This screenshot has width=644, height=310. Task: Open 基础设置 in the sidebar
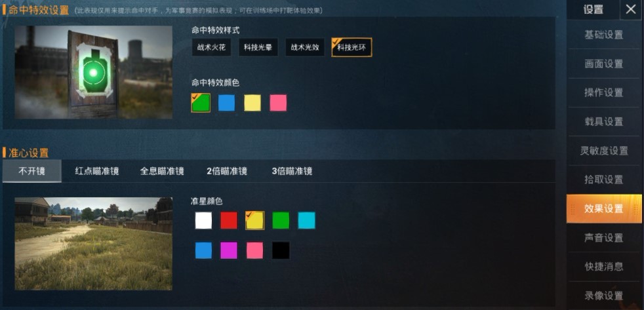604,35
